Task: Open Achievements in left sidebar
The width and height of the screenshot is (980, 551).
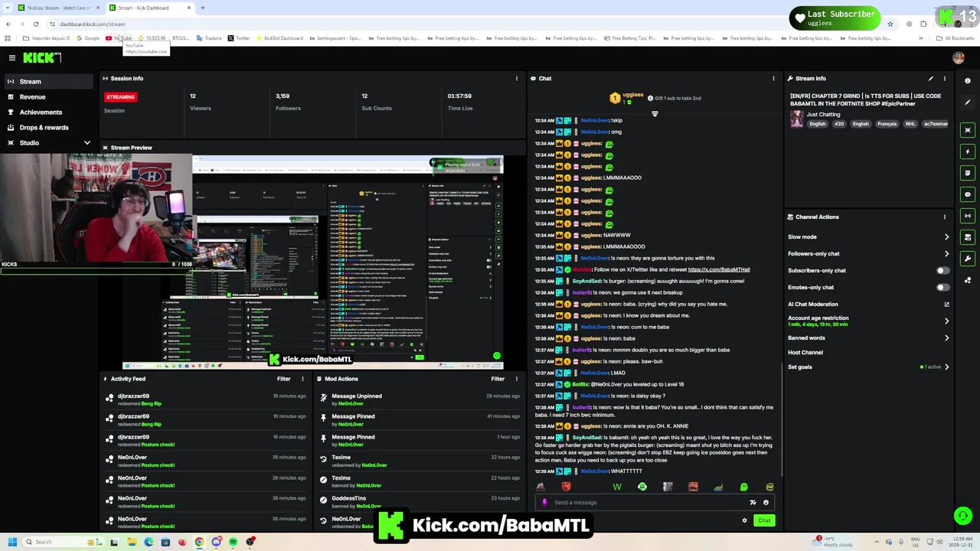Action: (49, 112)
